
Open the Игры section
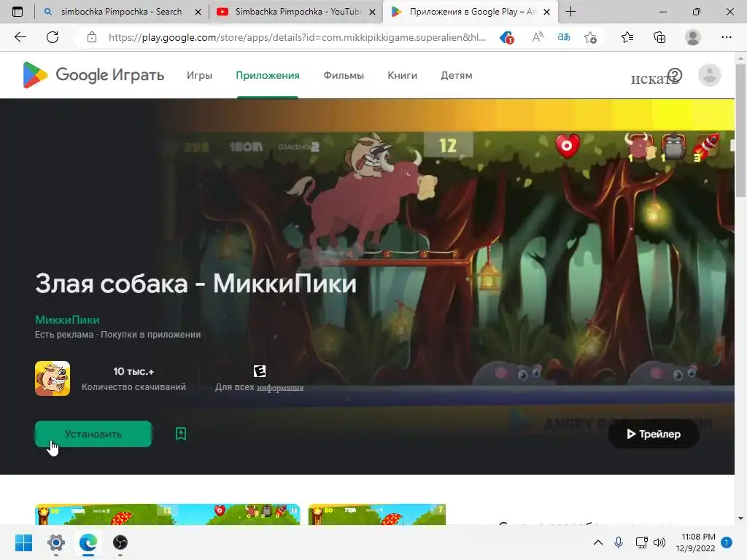199,75
